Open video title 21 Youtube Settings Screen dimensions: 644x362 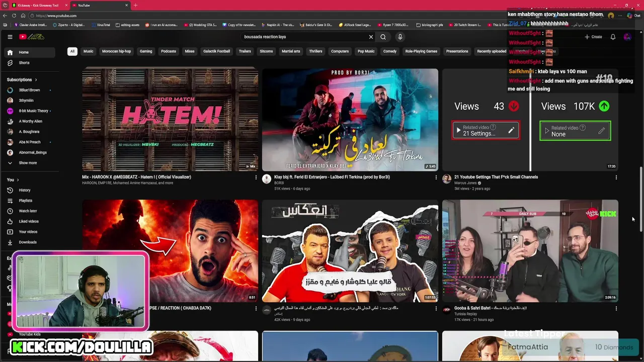point(496,177)
